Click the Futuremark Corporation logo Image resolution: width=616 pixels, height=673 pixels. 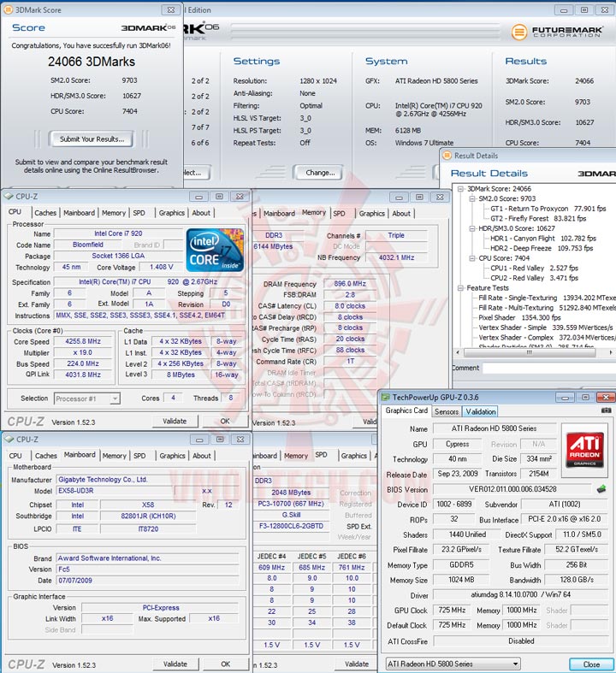click(x=557, y=32)
